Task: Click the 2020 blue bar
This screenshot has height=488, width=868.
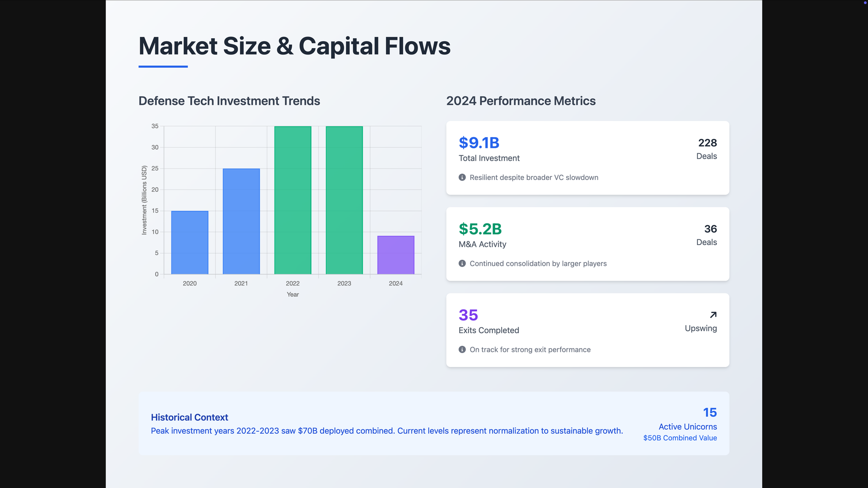Action: pyautogui.click(x=190, y=242)
